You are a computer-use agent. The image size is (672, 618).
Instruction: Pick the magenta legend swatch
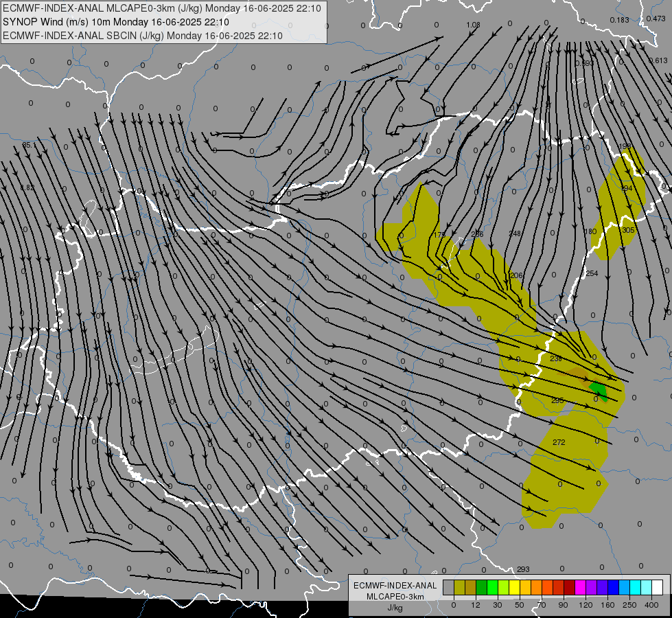pyautogui.click(x=580, y=587)
